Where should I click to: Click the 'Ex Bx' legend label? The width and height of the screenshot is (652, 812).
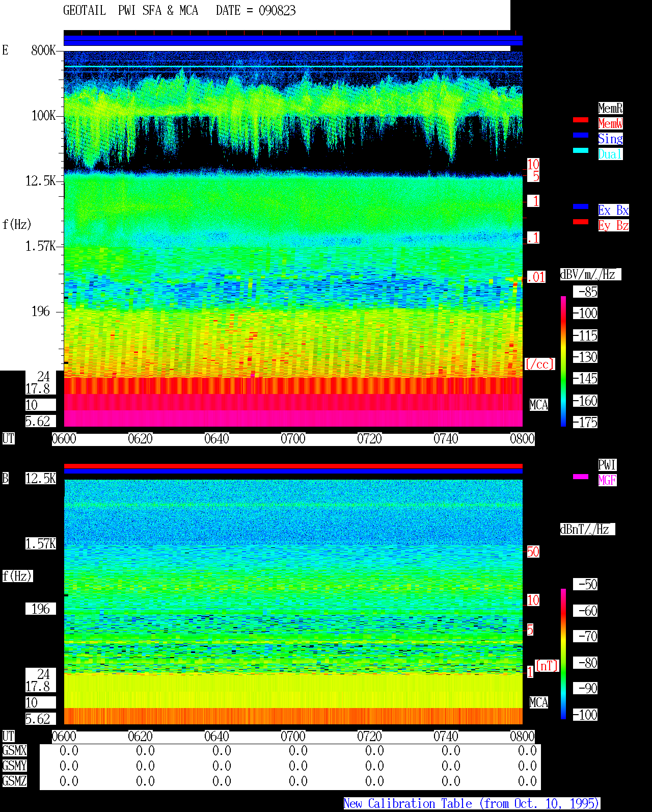(x=613, y=210)
